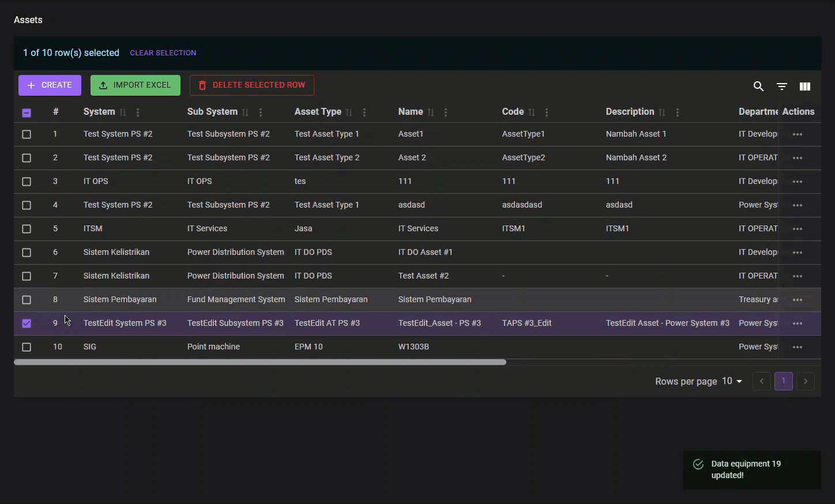The image size is (835, 504).
Task: Open the filter list icon
Action: (781, 86)
